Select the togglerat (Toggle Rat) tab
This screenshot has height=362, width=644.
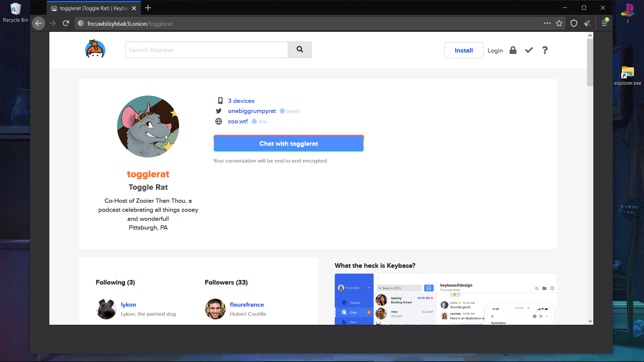pos(94,8)
